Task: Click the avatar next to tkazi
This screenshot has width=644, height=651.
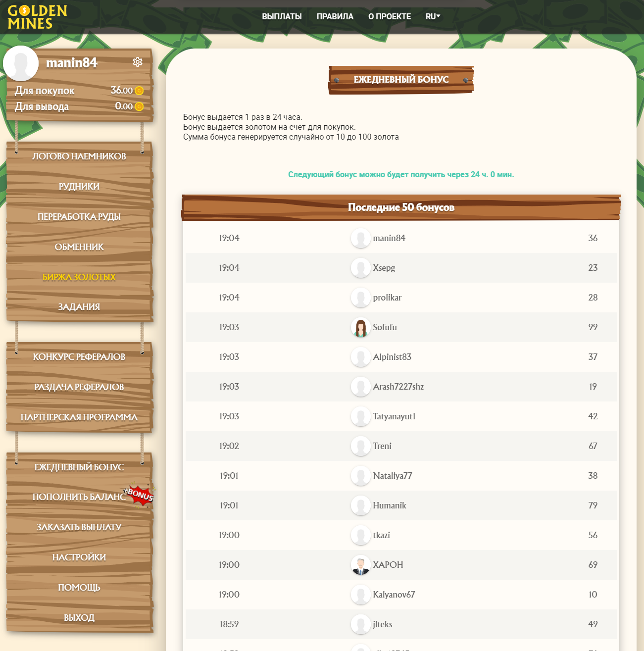Action: [x=361, y=535]
